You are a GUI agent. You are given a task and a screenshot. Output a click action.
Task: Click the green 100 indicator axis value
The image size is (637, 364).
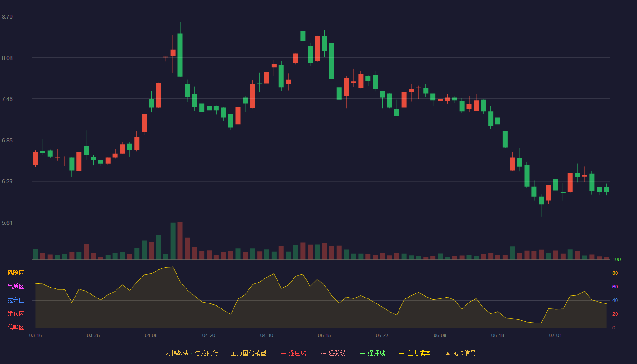(x=617, y=260)
